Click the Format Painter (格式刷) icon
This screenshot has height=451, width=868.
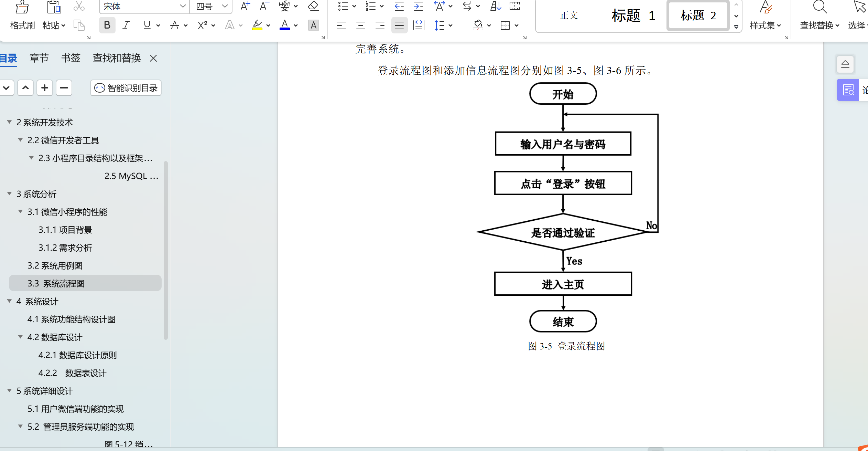click(22, 8)
